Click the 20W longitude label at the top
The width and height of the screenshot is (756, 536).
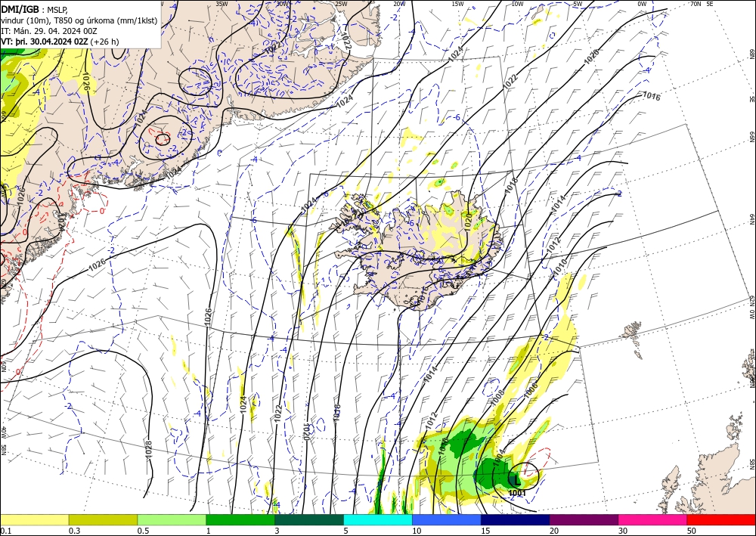click(x=398, y=4)
